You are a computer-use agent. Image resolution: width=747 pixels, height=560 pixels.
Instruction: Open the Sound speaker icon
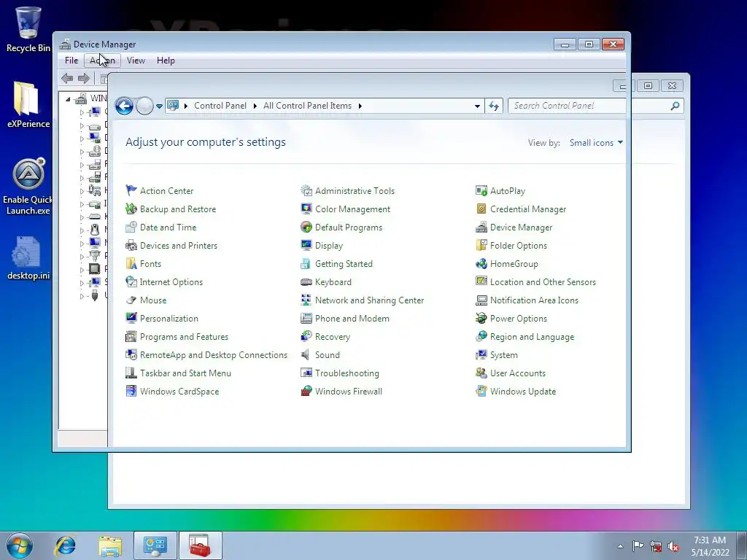(306, 355)
